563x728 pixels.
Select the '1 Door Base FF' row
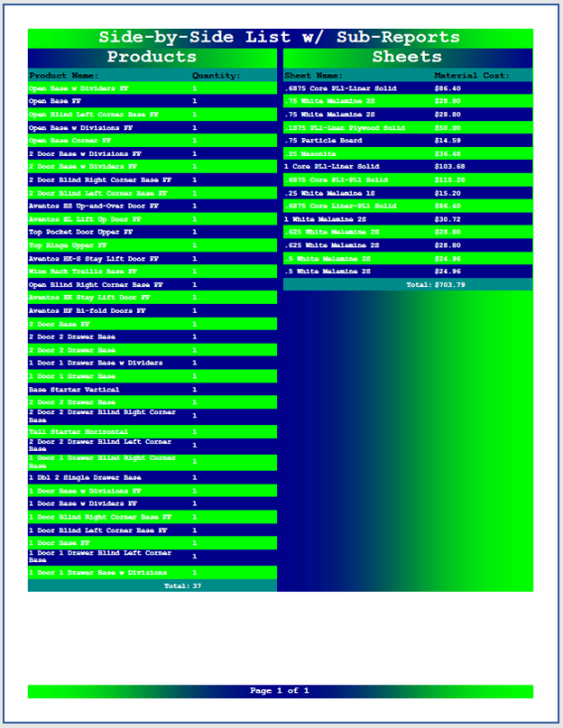point(152,543)
